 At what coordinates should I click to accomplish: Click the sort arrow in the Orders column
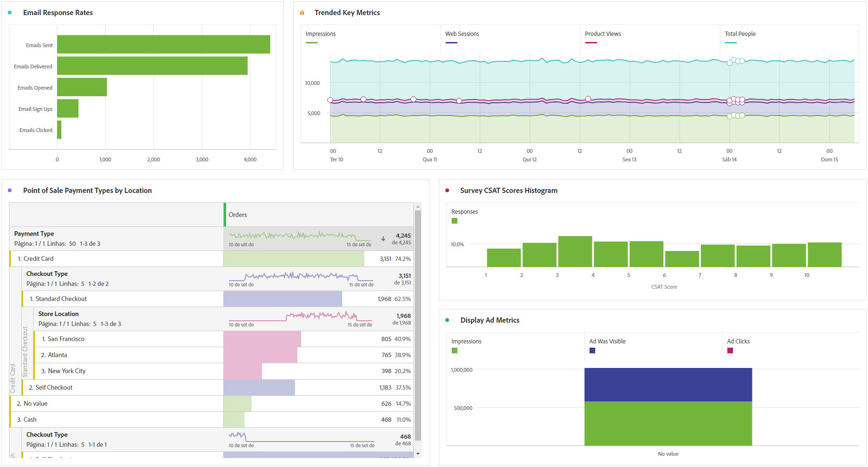click(383, 239)
